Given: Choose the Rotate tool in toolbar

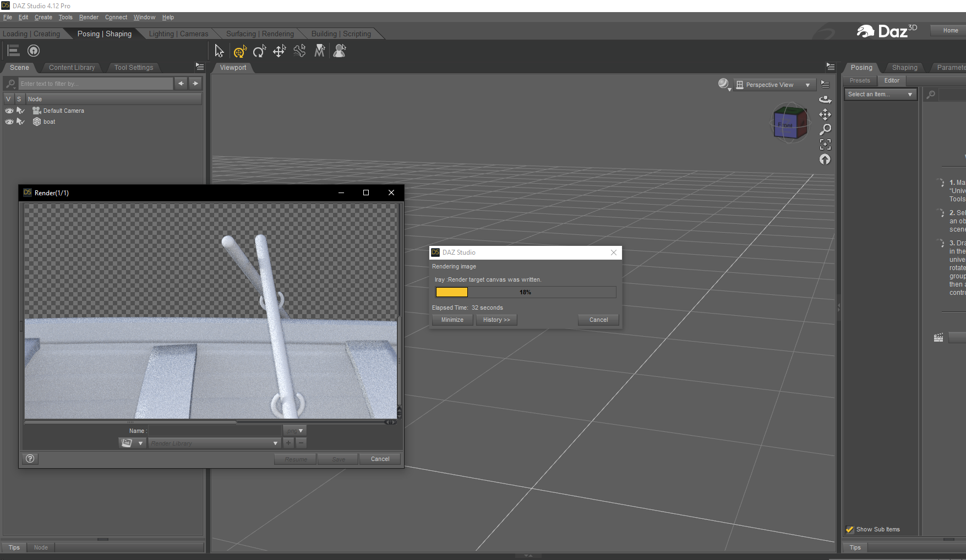Looking at the screenshot, I should [x=259, y=51].
